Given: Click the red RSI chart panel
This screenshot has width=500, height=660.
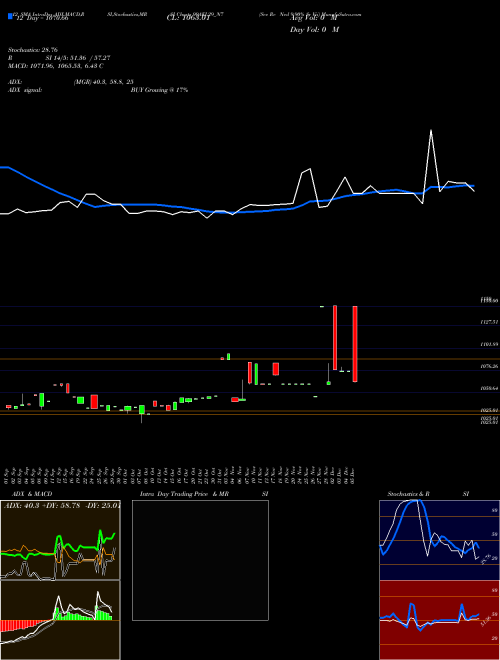Looking at the screenshot, I should point(439,620).
